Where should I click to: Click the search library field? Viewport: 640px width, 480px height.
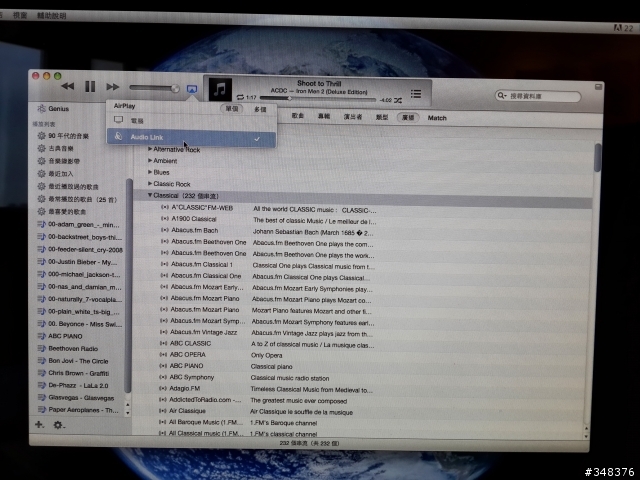[x=538, y=96]
